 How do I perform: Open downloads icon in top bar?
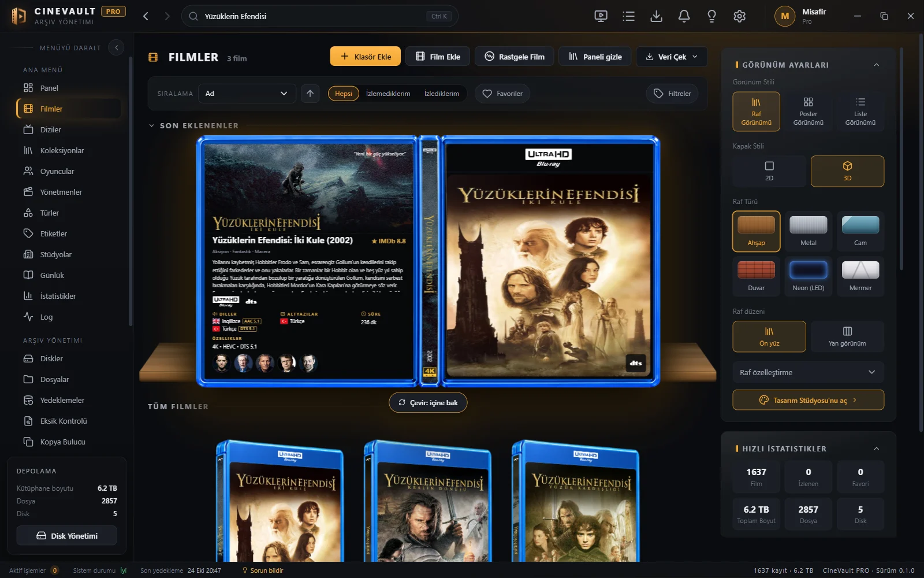pyautogui.click(x=656, y=16)
